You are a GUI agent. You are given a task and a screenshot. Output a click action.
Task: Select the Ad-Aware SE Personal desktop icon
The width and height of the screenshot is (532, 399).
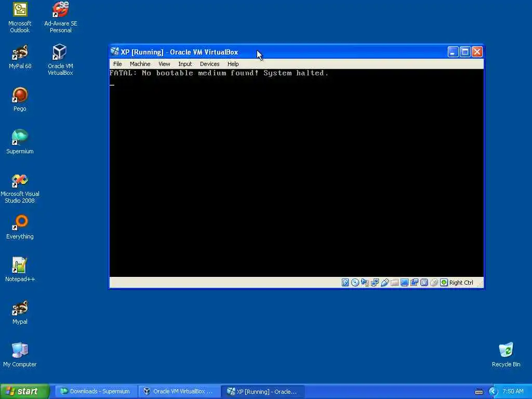pyautogui.click(x=60, y=18)
